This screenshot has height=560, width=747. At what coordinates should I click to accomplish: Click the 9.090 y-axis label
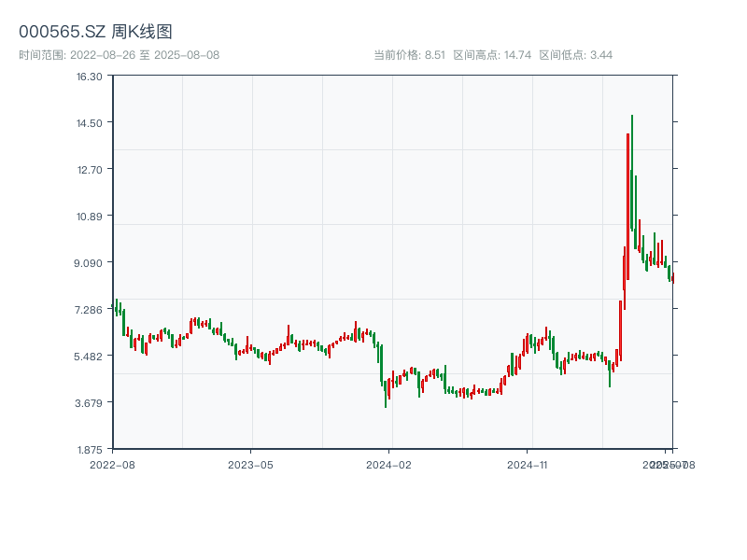coord(90,262)
